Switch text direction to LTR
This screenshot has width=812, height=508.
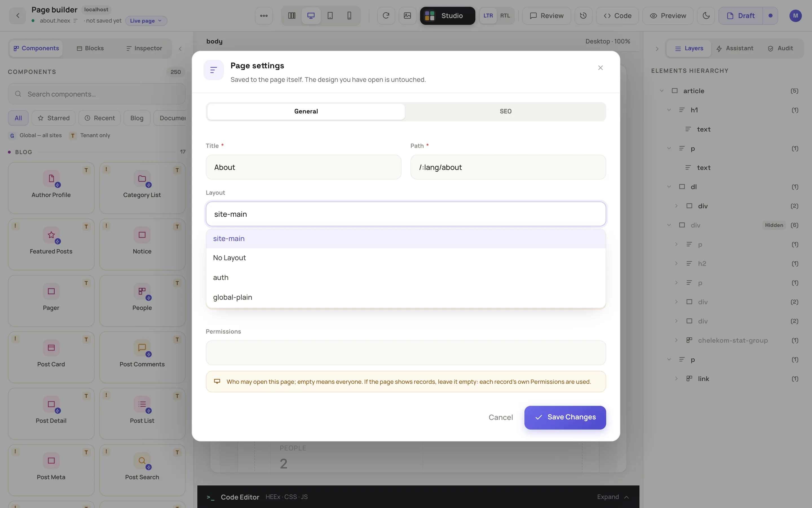tap(488, 16)
